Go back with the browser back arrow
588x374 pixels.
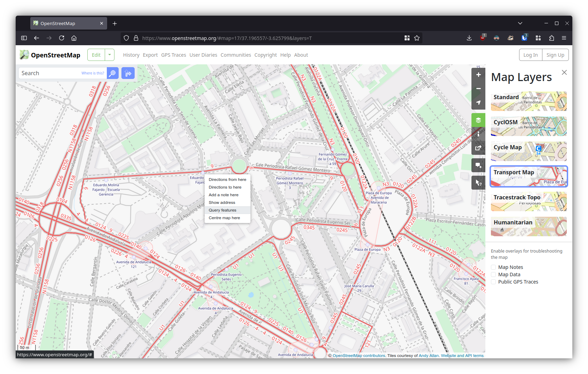tap(37, 38)
